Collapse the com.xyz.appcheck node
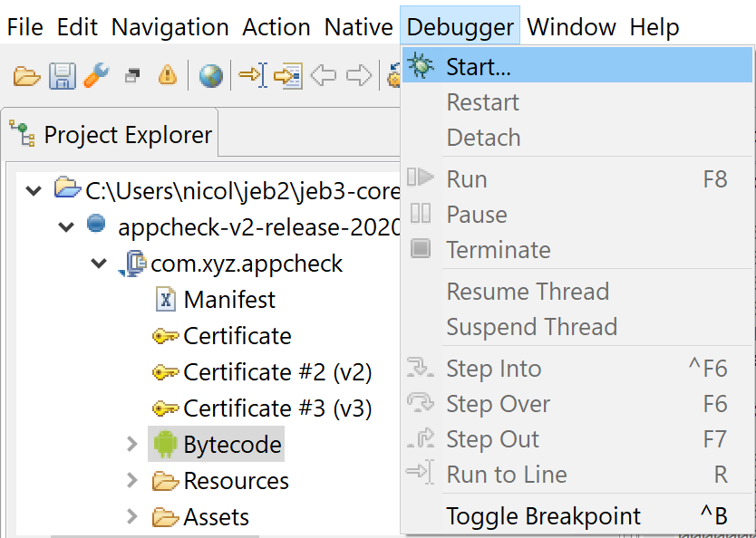This screenshot has width=756, height=538. tap(99, 264)
